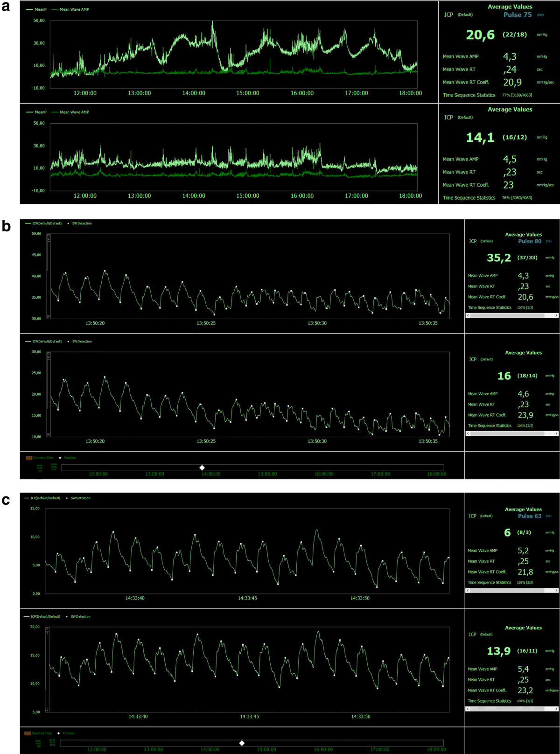Click zoom icon atop the 50,00–30,00 waveform y-axis

click(x=49, y=236)
